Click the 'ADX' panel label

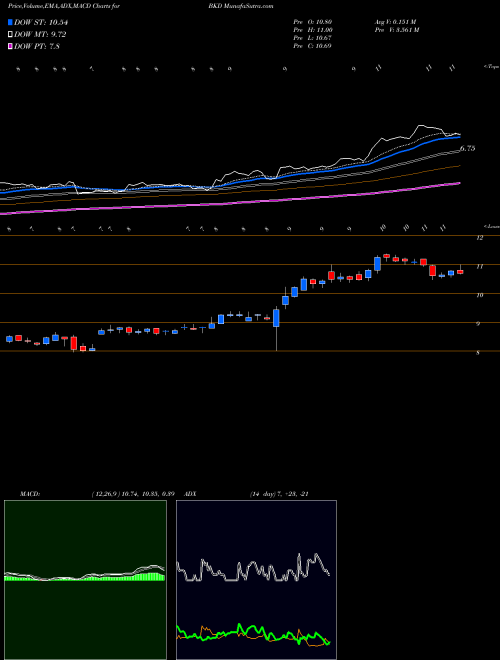(191, 494)
